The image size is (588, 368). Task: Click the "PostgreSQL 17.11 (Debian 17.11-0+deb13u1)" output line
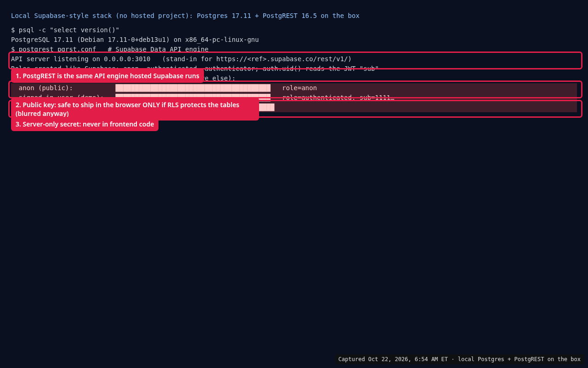pyautogui.click(x=135, y=40)
